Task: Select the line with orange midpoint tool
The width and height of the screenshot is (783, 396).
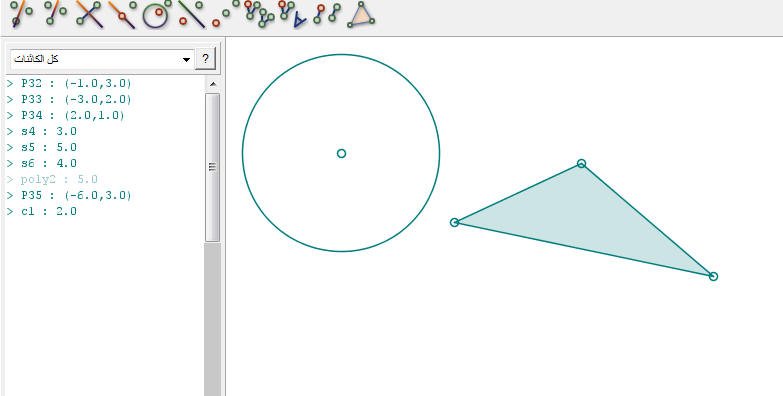Action: point(123,13)
